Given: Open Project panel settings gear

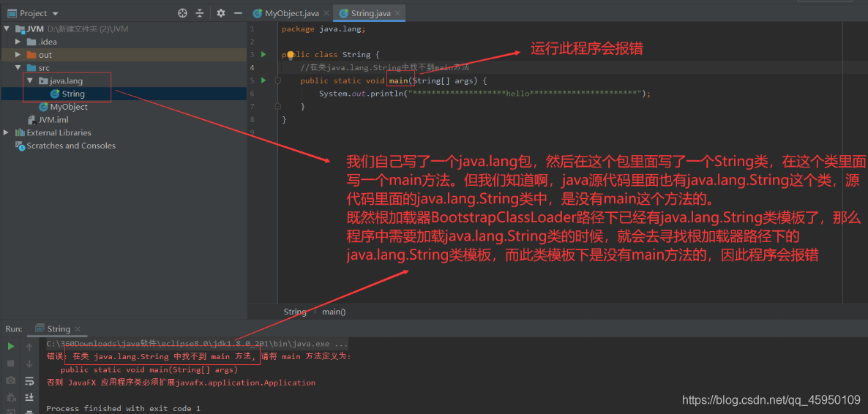Looking at the screenshot, I should (x=221, y=12).
